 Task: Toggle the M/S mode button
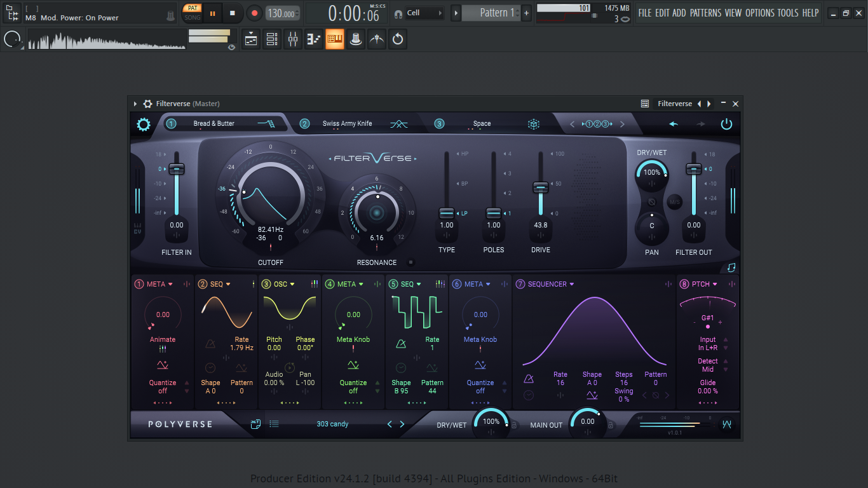coord(674,203)
